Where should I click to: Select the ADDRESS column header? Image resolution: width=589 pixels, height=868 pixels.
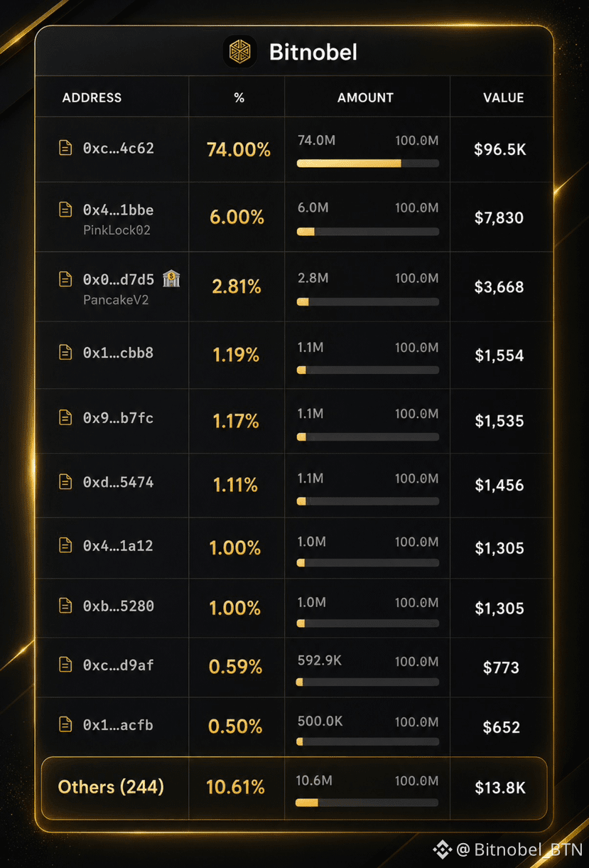pyautogui.click(x=92, y=97)
